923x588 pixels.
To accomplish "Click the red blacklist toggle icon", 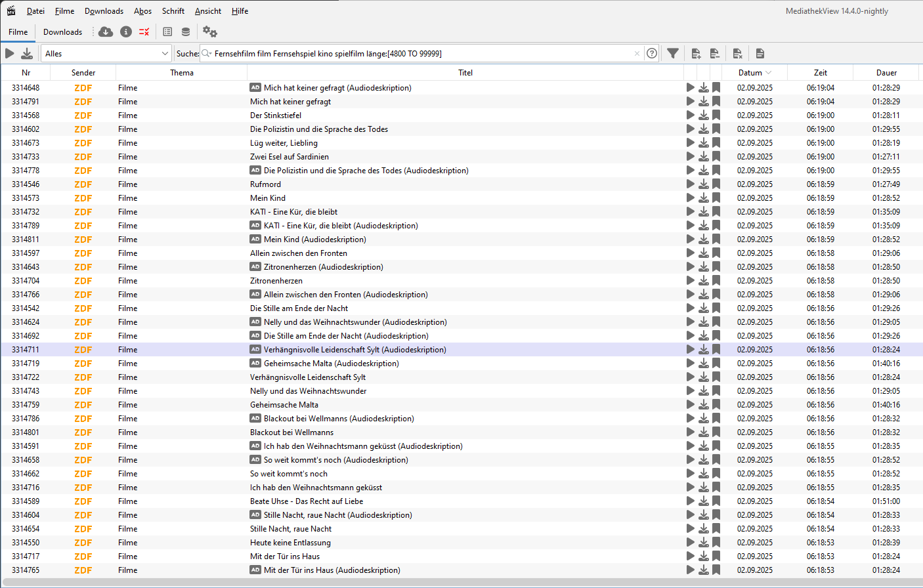I will tap(144, 31).
